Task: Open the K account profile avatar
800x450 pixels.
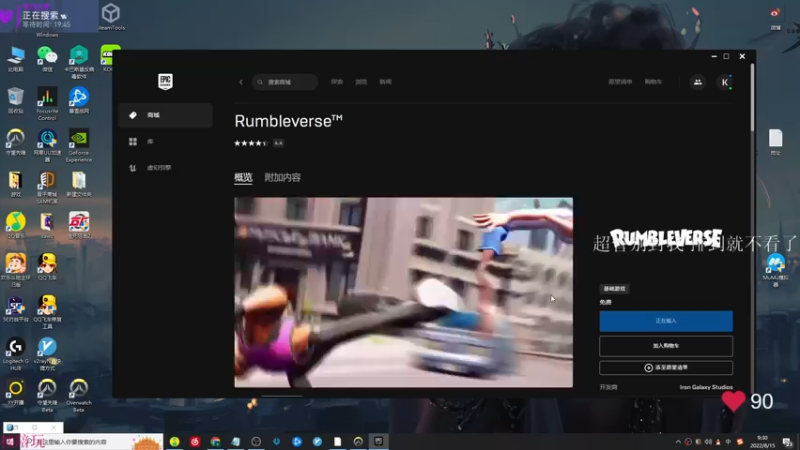Action: point(724,82)
